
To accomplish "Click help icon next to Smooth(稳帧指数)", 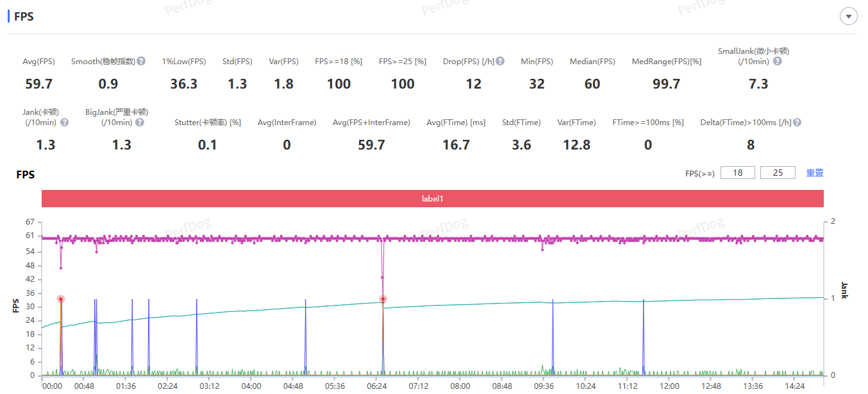I will (141, 62).
